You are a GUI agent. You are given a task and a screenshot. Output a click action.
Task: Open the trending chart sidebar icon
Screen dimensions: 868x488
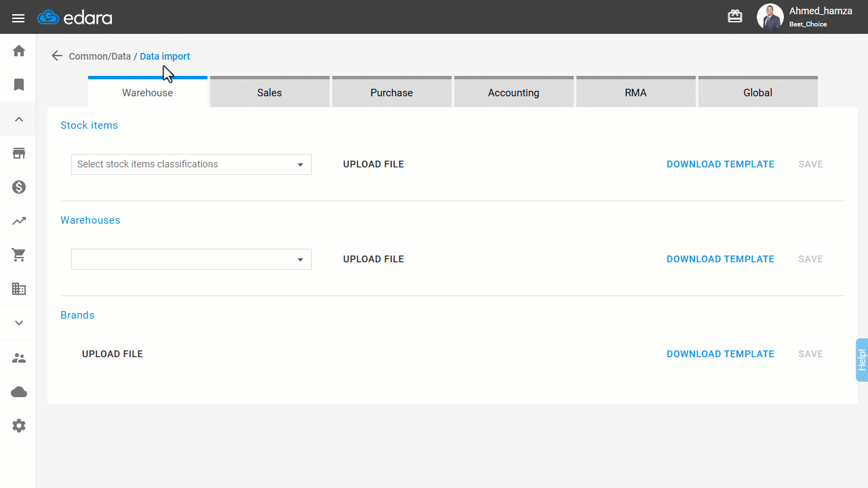pos(19,221)
